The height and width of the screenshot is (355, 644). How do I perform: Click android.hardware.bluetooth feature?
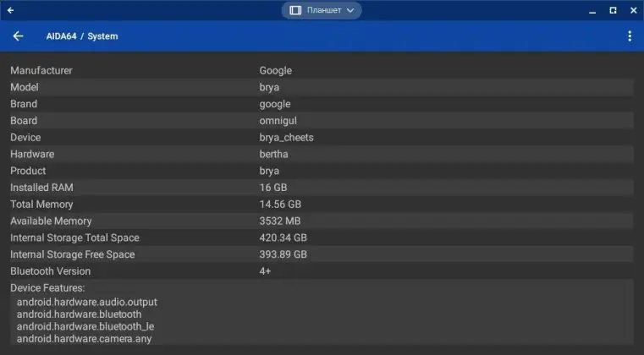pos(80,314)
